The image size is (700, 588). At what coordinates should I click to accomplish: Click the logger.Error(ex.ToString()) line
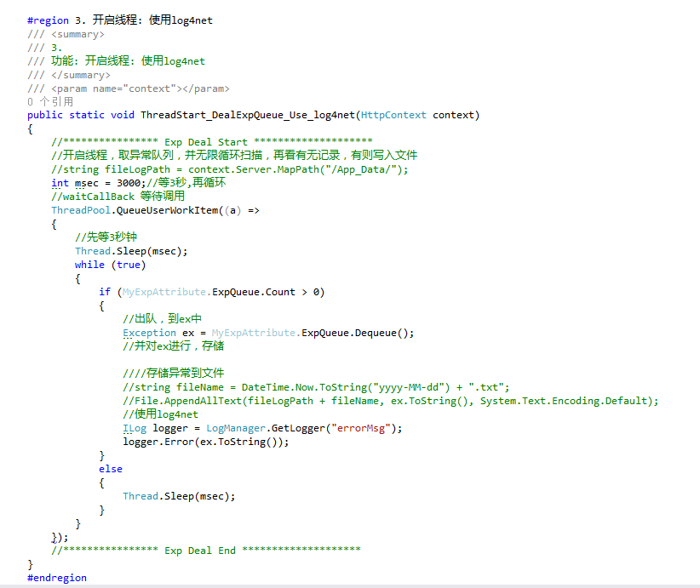click(206, 442)
